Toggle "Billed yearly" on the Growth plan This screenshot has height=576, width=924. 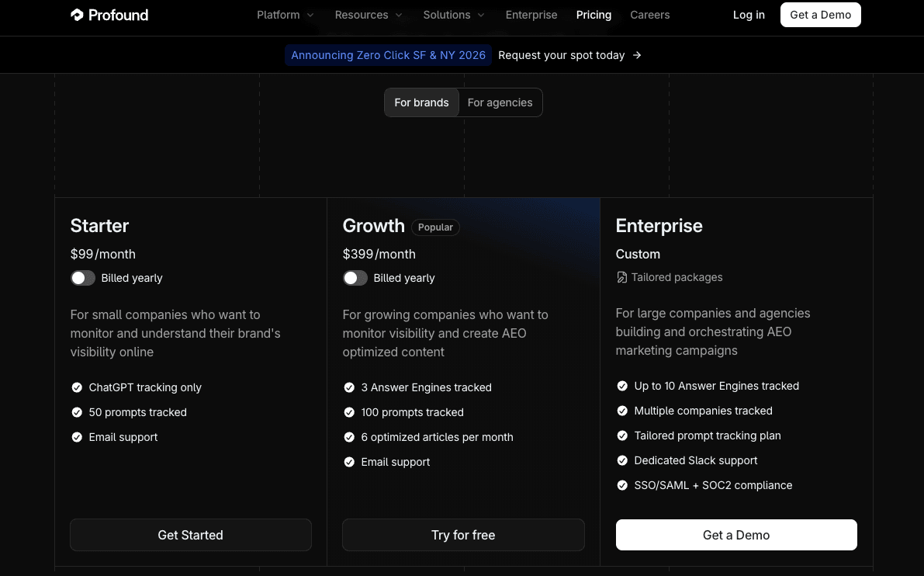click(355, 277)
